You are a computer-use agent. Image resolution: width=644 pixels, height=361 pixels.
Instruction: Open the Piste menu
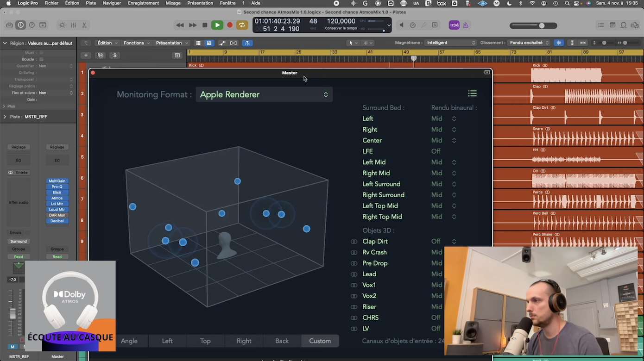click(x=91, y=3)
